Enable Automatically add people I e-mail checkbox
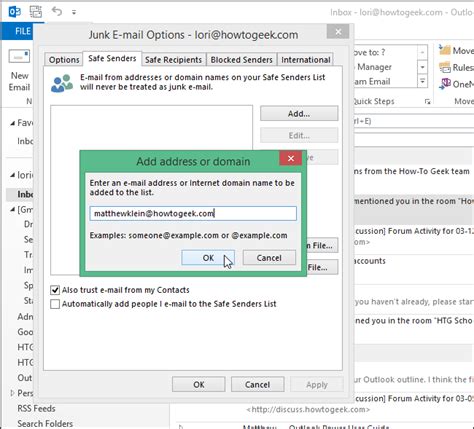Image resolution: width=474 pixels, height=429 pixels. click(x=55, y=304)
